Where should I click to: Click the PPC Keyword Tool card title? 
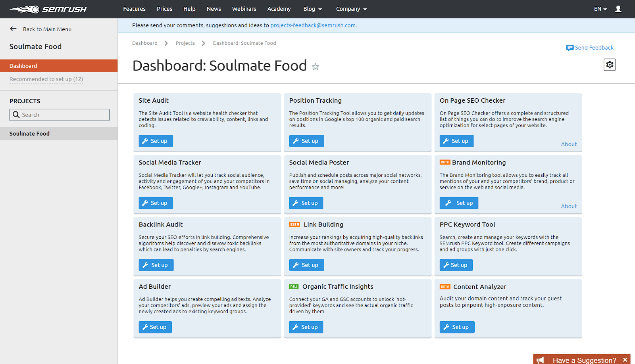pos(468,225)
